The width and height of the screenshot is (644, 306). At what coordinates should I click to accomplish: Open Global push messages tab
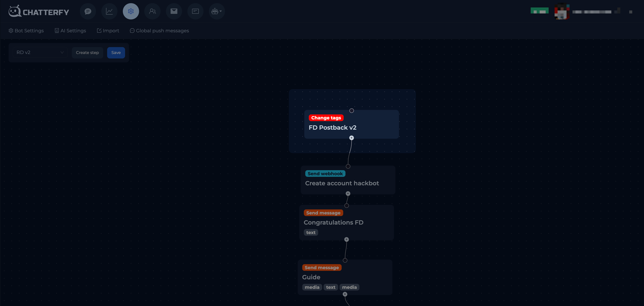click(x=159, y=31)
